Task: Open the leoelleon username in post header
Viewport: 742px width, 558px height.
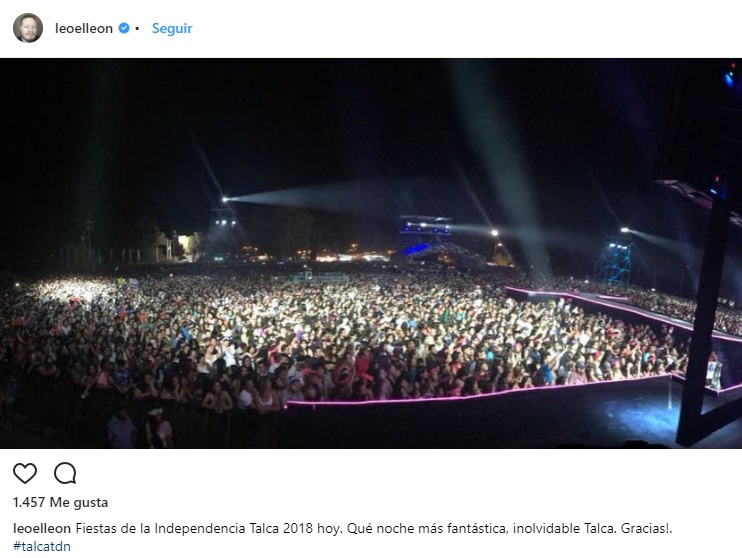Action: point(84,29)
